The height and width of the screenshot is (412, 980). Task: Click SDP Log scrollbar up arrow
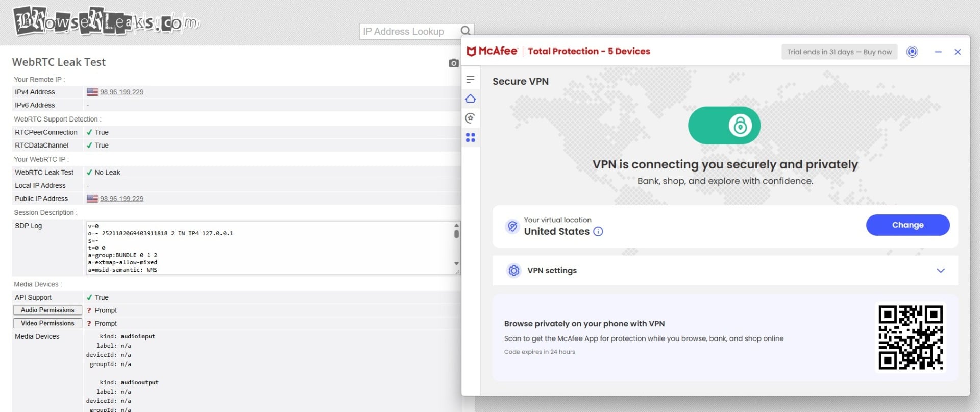pyautogui.click(x=456, y=225)
